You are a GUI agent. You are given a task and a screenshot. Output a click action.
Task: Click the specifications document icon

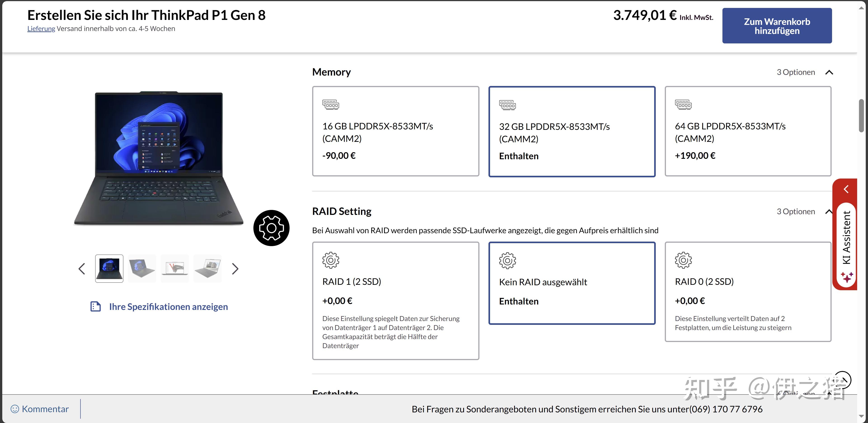[96, 307]
